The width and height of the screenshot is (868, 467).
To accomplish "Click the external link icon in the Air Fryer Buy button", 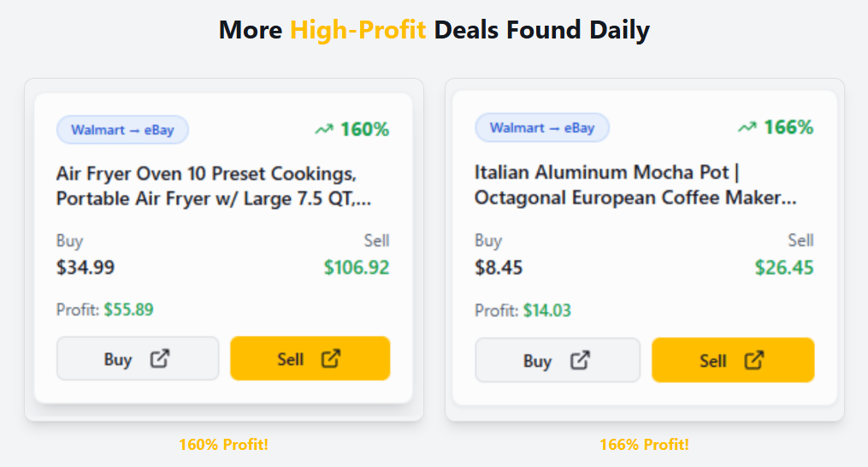I will click(160, 358).
